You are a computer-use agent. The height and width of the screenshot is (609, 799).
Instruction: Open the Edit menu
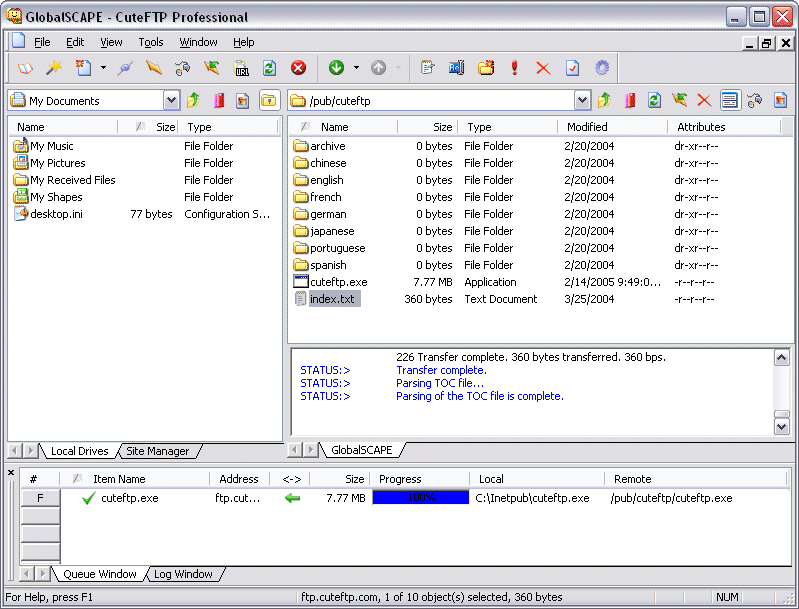pos(75,42)
